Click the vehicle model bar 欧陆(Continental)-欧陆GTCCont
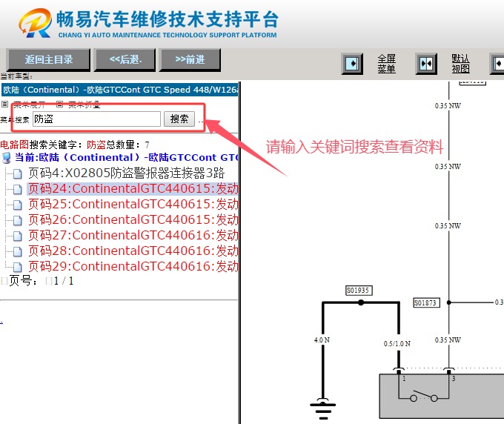The image size is (504, 424). click(x=120, y=90)
